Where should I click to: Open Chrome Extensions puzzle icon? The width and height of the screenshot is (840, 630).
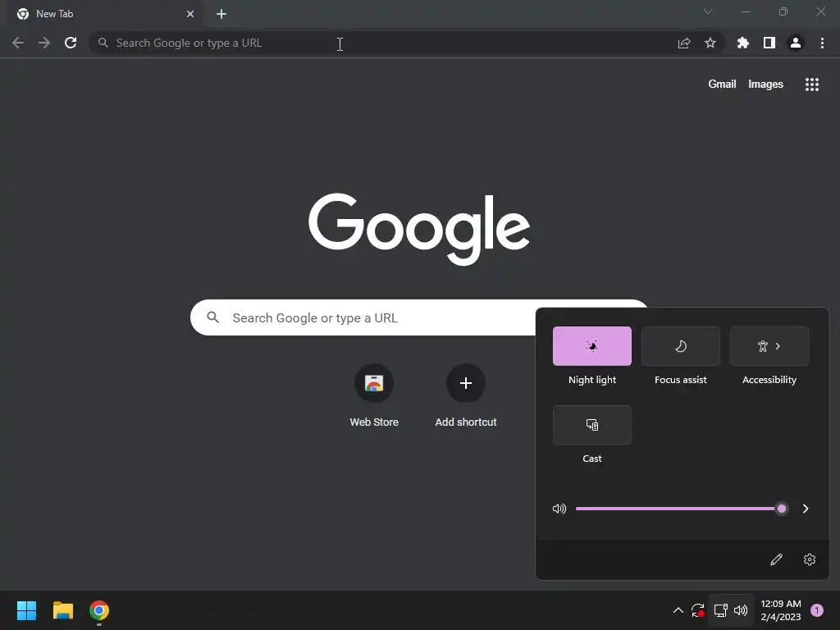743,43
